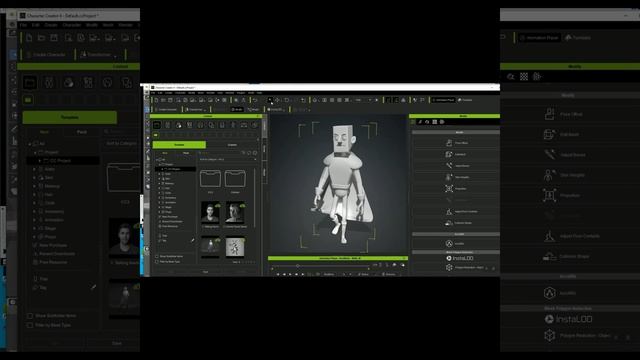This screenshot has height=360, width=640.
Task: Click Play button in center window animation player
Action: point(290,274)
